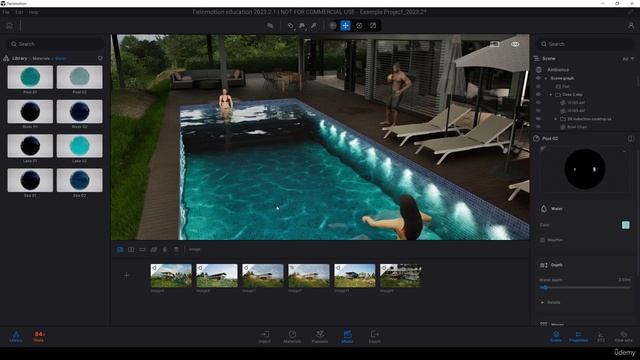Click the Depth section icon
Image resolution: width=640 pixels, height=360 pixels.
(544, 265)
